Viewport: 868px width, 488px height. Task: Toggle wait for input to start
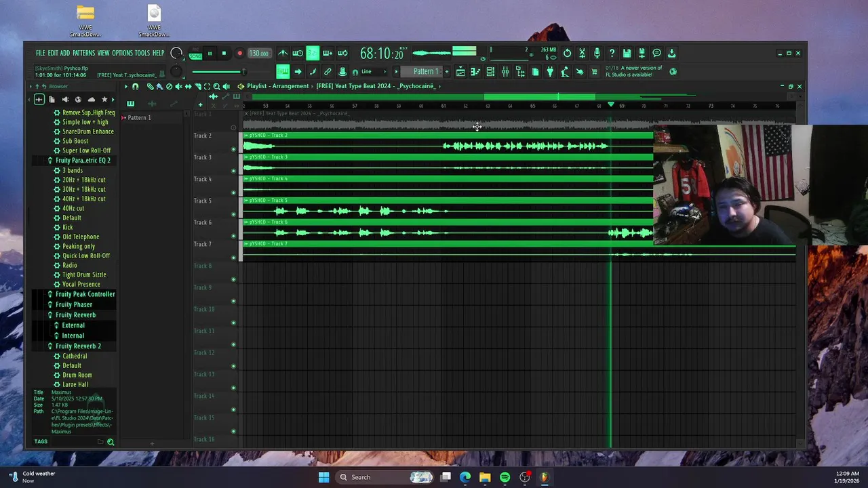coord(298,53)
